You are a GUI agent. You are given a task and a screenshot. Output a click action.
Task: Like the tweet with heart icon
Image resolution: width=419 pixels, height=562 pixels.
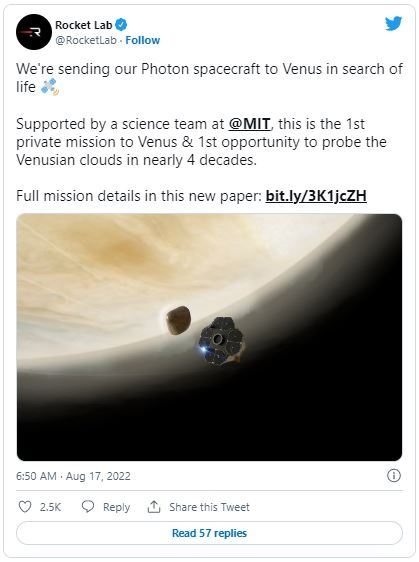(25, 507)
